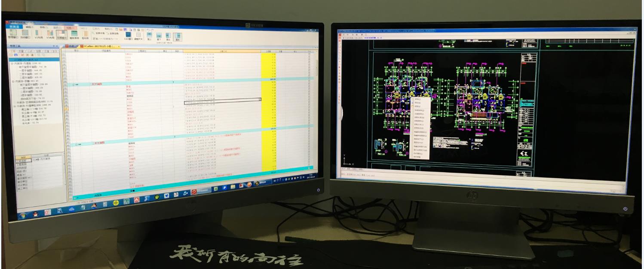The height and width of the screenshot is (269, 644).
Task: Click the 管理窗口 ribbon icon
Action: click(13, 34)
